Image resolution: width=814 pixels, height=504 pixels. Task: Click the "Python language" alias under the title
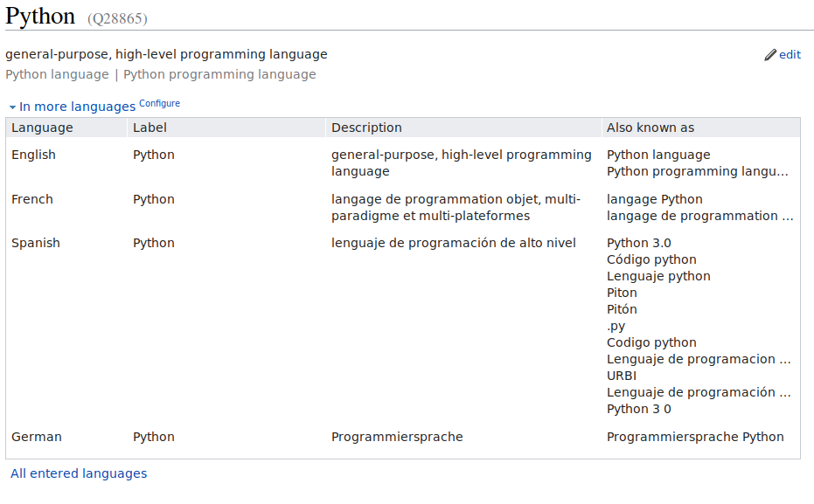click(56, 74)
